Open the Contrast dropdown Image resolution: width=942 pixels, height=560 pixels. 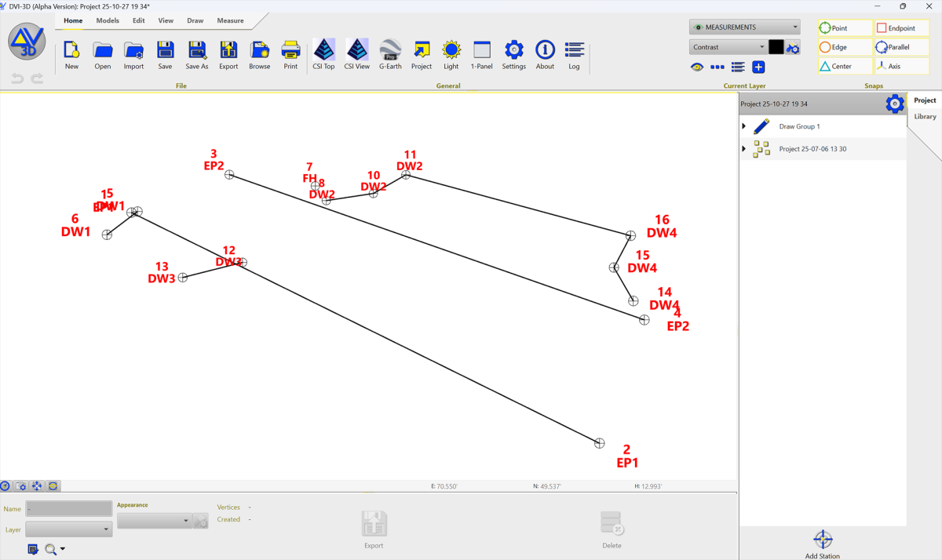pyautogui.click(x=728, y=47)
